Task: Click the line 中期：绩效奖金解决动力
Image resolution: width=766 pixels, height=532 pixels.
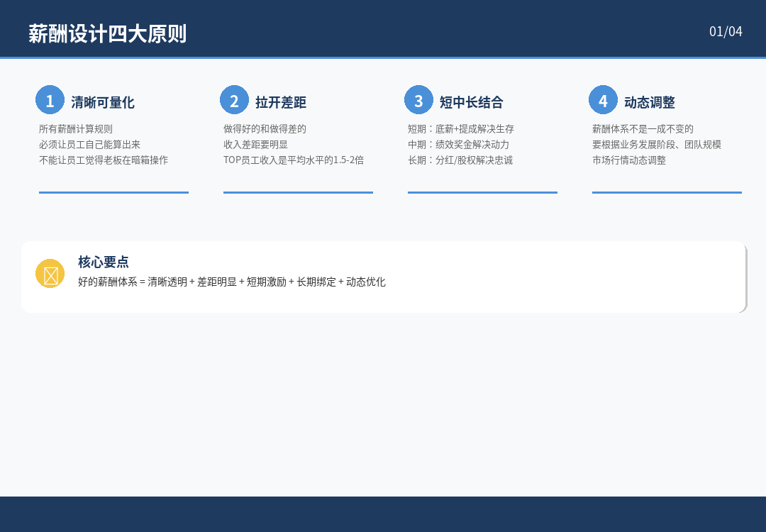Action: click(x=459, y=145)
